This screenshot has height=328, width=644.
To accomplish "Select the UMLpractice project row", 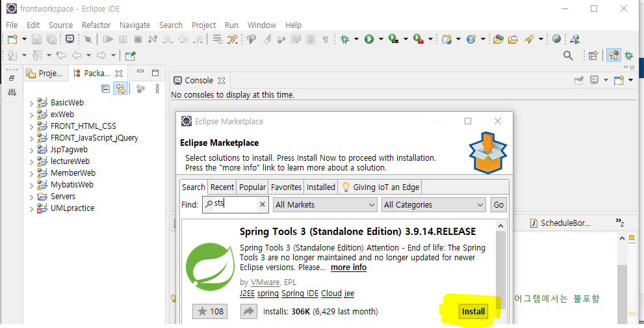I will click(x=66, y=208).
